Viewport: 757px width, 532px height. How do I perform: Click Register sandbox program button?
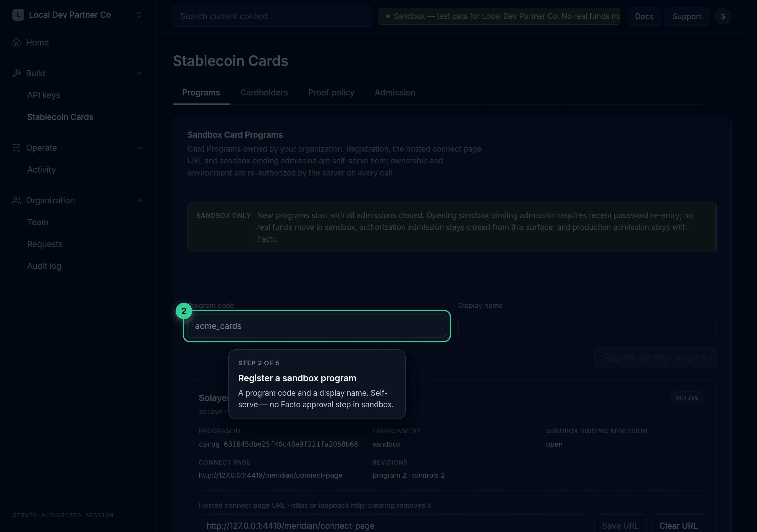(x=655, y=358)
